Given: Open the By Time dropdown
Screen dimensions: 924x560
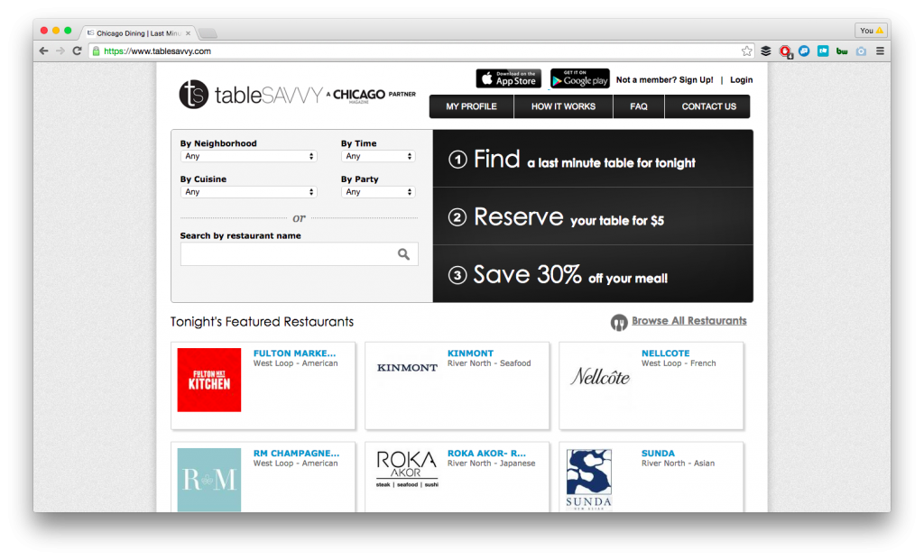Looking at the screenshot, I should (378, 156).
